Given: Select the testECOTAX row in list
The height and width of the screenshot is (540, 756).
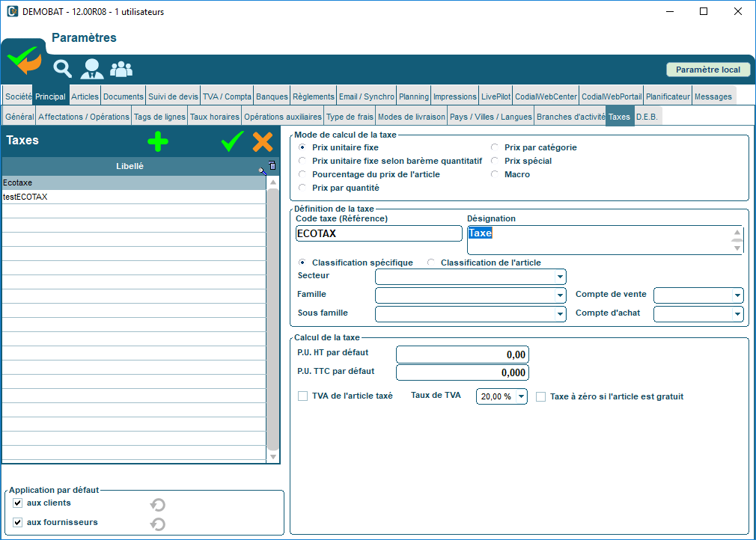Looking at the screenshot, I should [133, 197].
